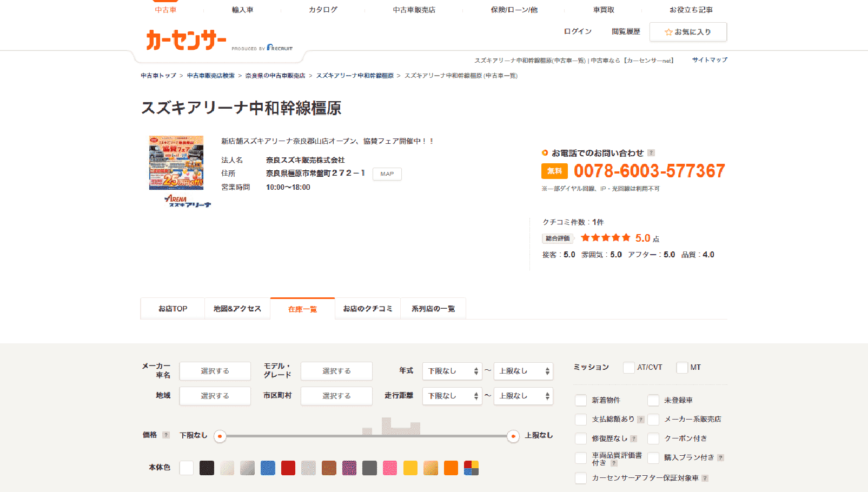Viewport: 868px width, 492px height.
Task: Open the 走行距離 lower limit dropdown
Action: pos(452,396)
